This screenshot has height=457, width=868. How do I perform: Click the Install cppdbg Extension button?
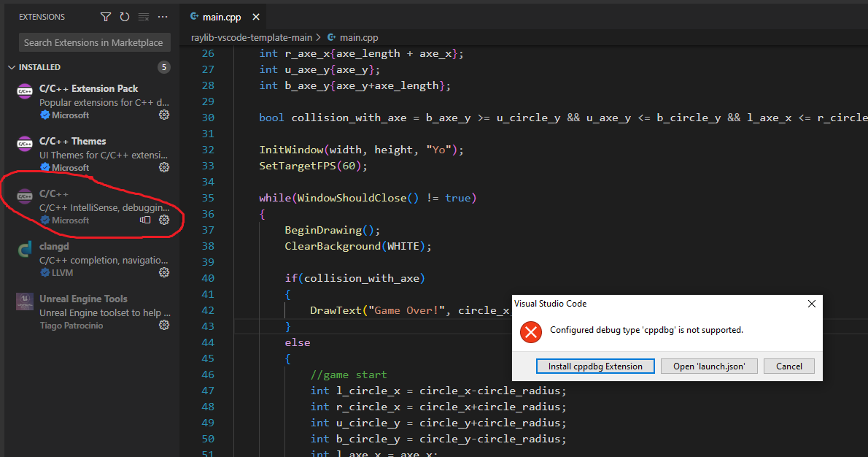click(x=595, y=366)
